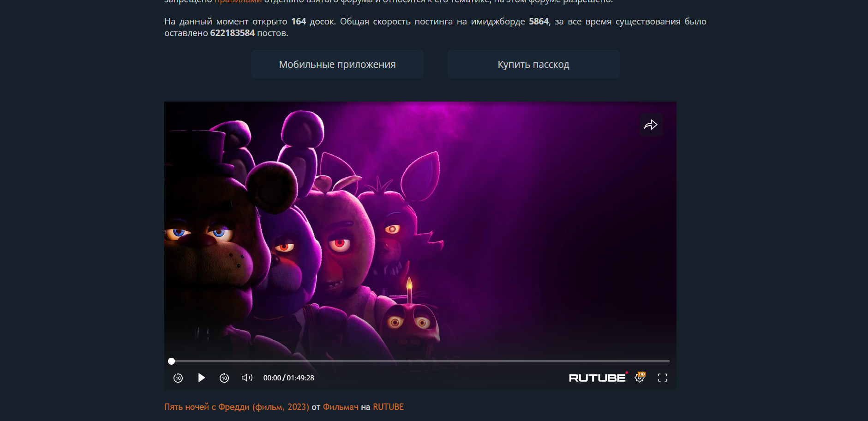Image resolution: width=868 pixels, height=421 pixels.
Task: Play the video
Action: pos(201,378)
